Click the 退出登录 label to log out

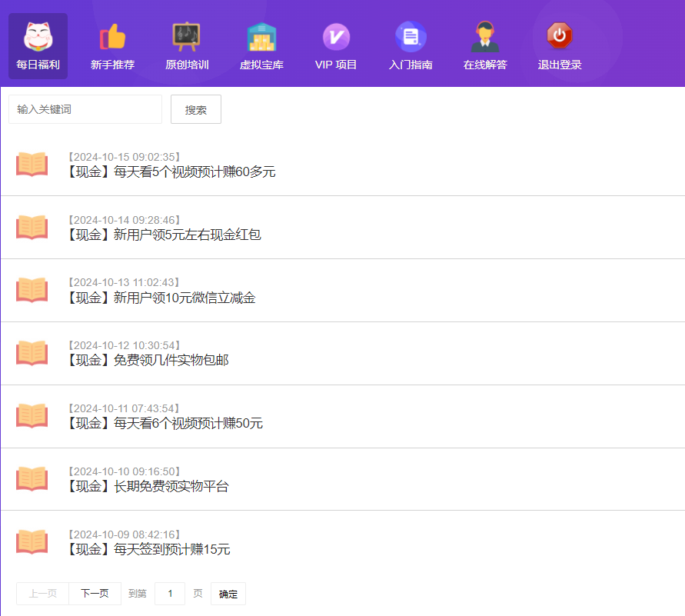tap(560, 65)
